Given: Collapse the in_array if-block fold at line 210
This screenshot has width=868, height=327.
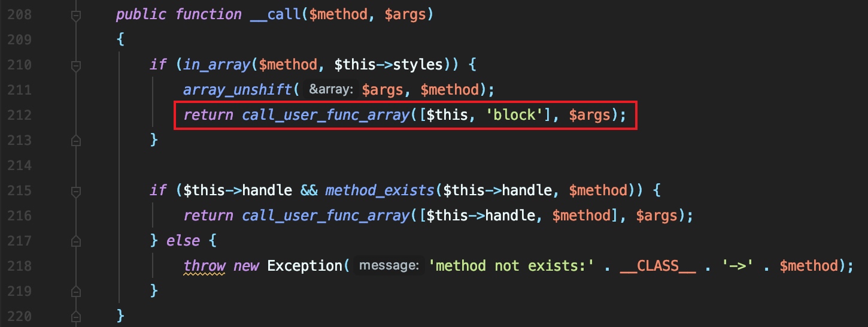Looking at the screenshot, I should [75, 65].
